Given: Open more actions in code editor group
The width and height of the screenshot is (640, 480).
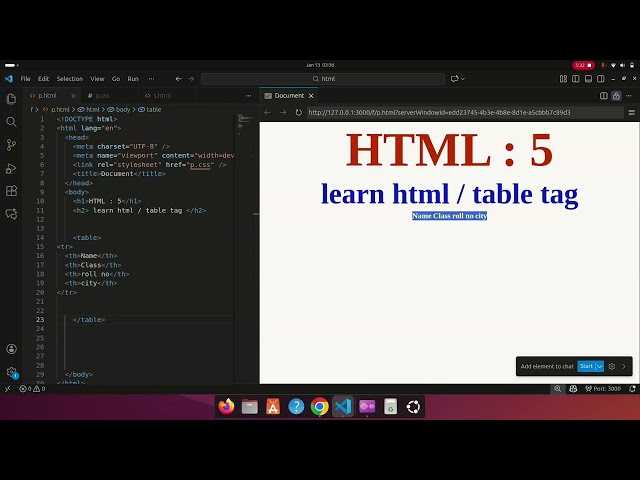Looking at the screenshot, I should [x=249, y=96].
